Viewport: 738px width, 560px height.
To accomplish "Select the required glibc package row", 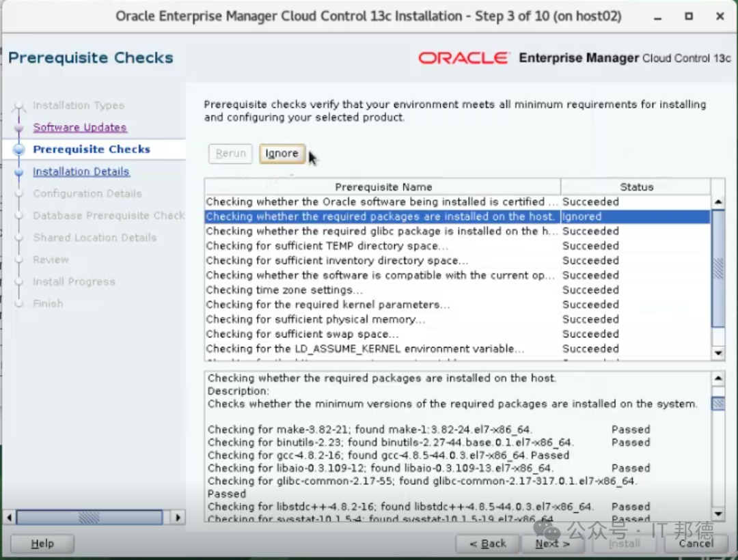I will [457, 232].
